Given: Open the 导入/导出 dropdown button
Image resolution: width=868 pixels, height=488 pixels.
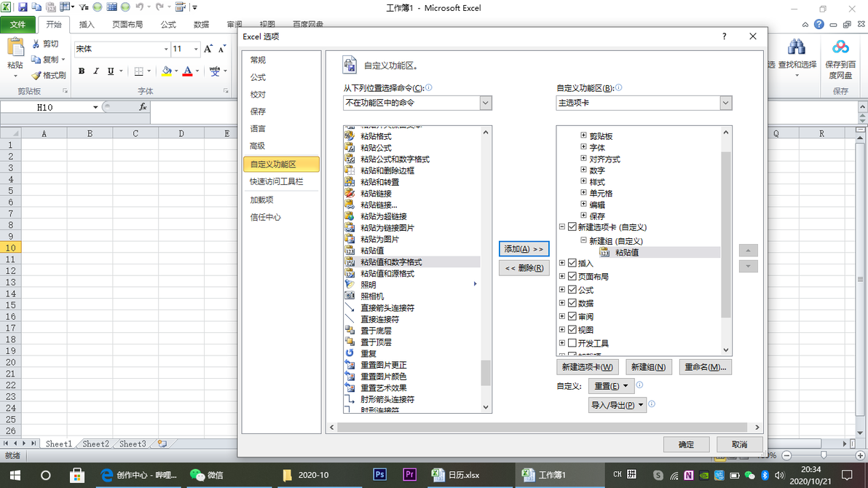Looking at the screenshot, I should [618, 405].
